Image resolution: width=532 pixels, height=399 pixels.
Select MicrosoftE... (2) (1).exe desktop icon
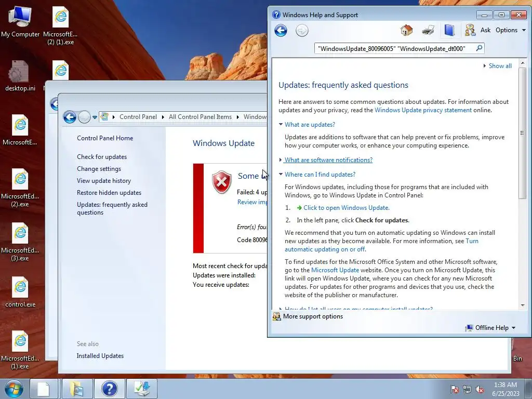point(60,26)
